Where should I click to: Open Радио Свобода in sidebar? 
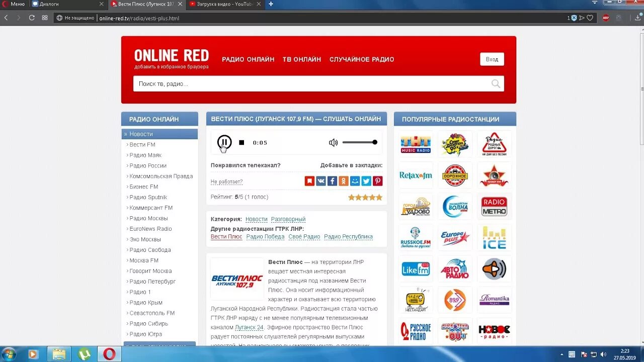tap(150, 250)
